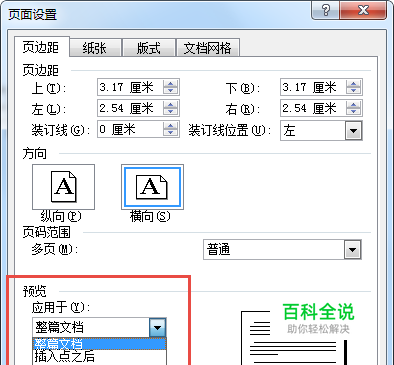
Task: Click the 右 margin input field
Action: [313, 108]
